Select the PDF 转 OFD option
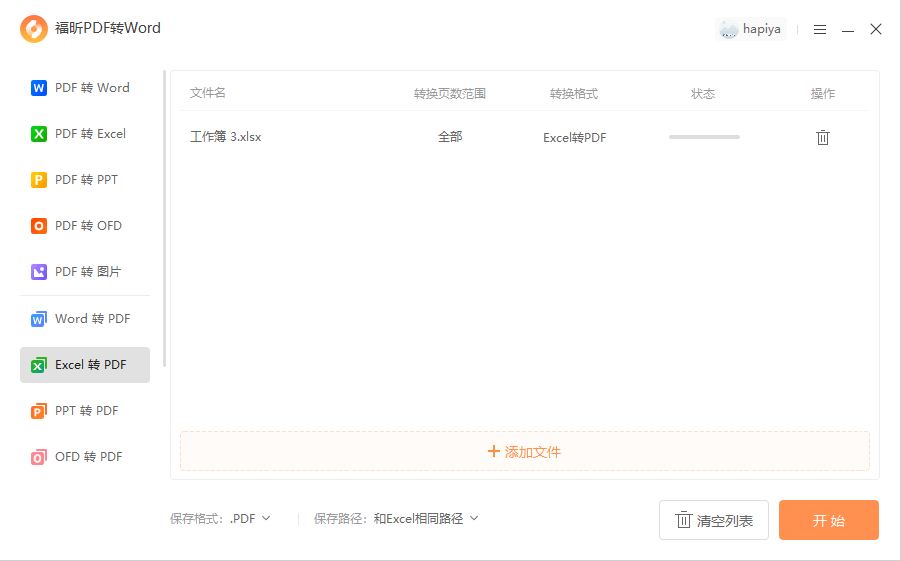Image resolution: width=901 pixels, height=561 pixels. [x=85, y=226]
